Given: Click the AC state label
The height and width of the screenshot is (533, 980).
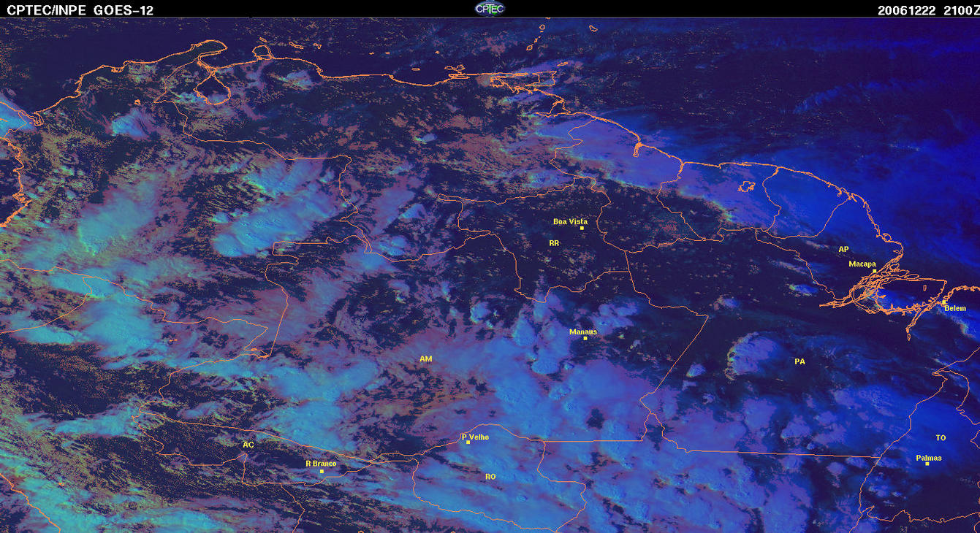Looking at the screenshot, I should [248, 444].
